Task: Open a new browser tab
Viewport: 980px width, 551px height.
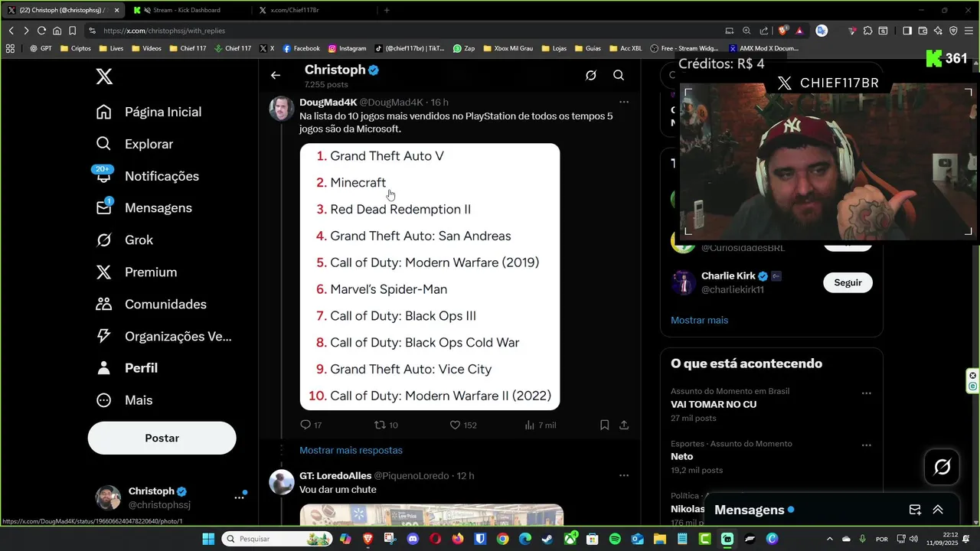Action: click(x=387, y=10)
